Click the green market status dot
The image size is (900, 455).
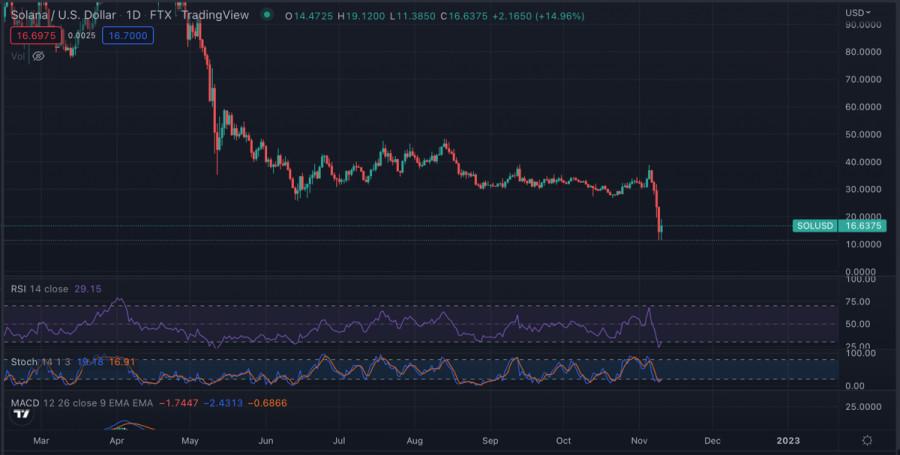click(x=267, y=15)
